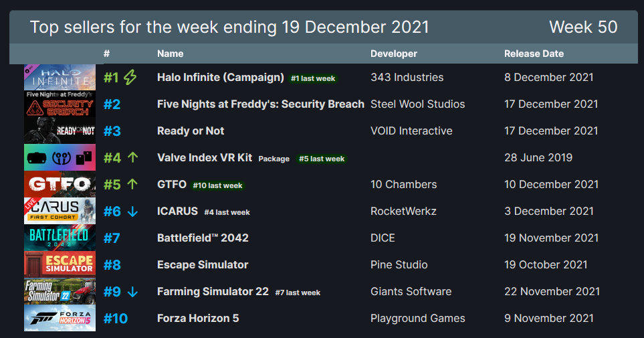
Task: Click the Release Date column header
Action: tap(534, 54)
